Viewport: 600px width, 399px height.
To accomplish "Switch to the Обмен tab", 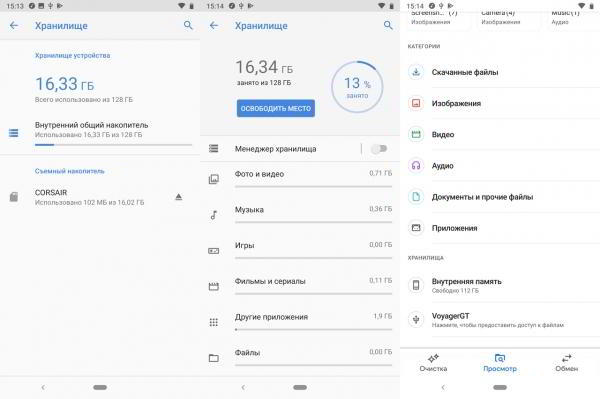I will [x=566, y=363].
